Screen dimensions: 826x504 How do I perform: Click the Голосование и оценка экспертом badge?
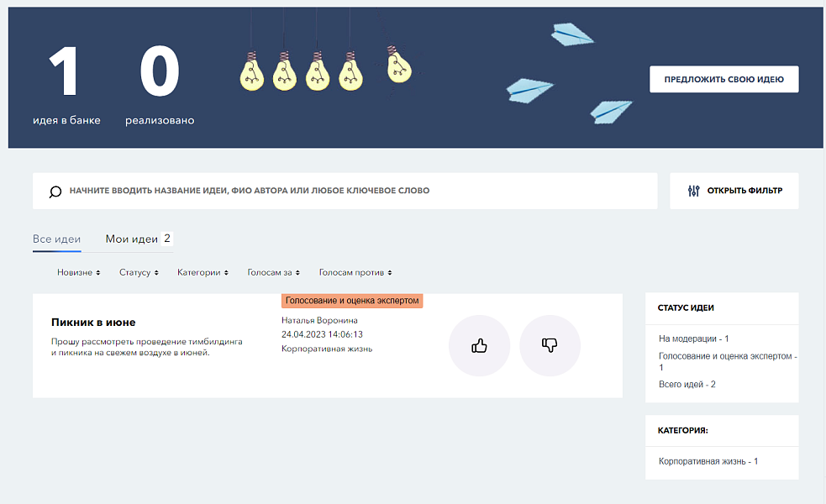click(352, 301)
